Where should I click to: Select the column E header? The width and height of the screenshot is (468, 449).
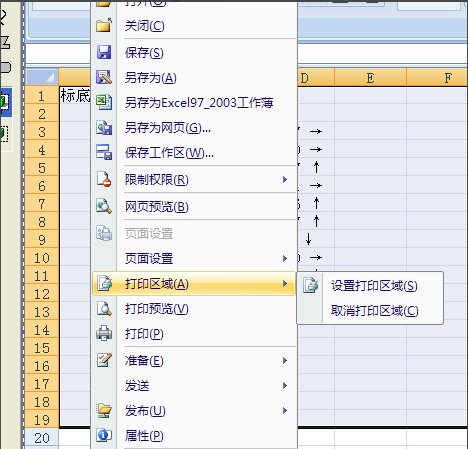point(370,78)
